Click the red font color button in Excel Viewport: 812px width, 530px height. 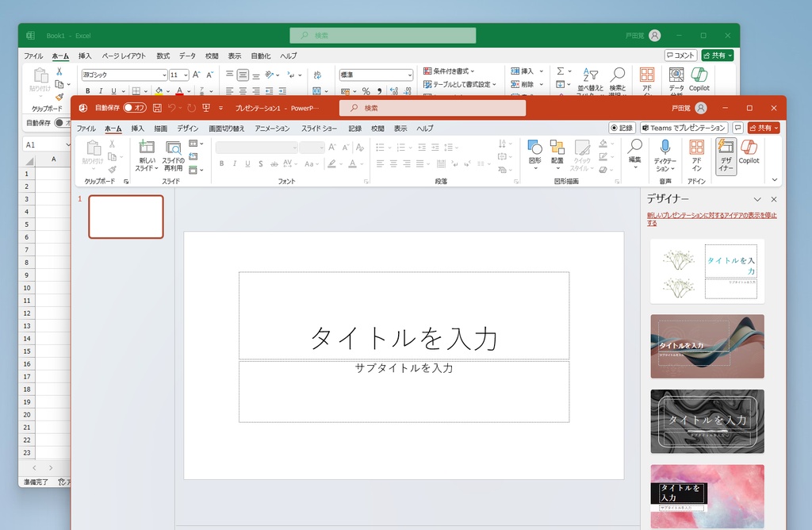(x=179, y=91)
